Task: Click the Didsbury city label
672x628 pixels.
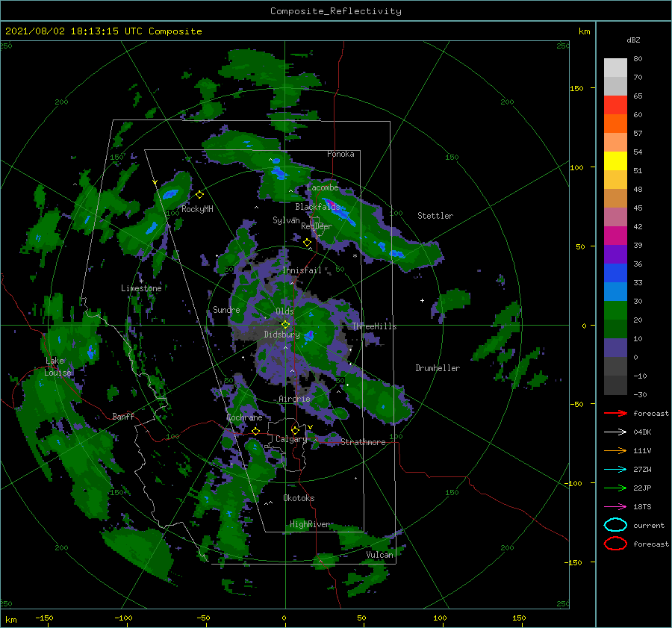Action: coord(281,335)
